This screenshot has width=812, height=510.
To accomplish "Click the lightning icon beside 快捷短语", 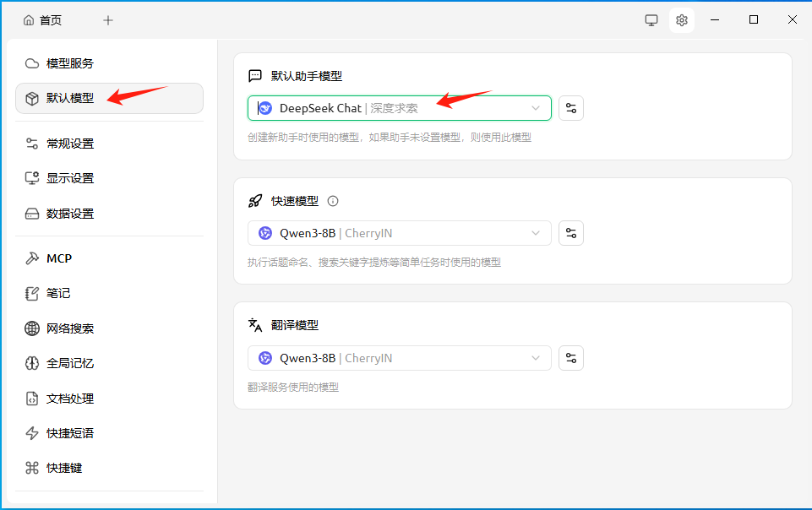I will point(31,433).
